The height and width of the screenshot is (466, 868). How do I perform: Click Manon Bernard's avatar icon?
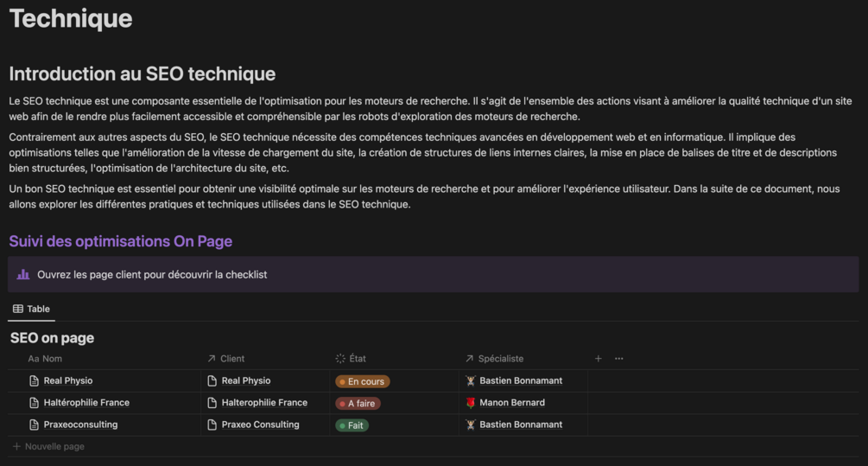pyautogui.click(x=471, y=403)
